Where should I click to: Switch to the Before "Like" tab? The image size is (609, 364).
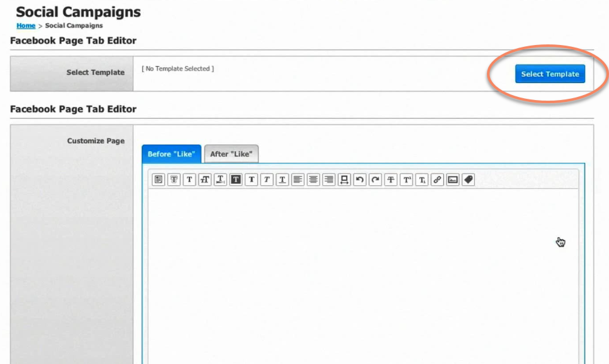[171, 154]
